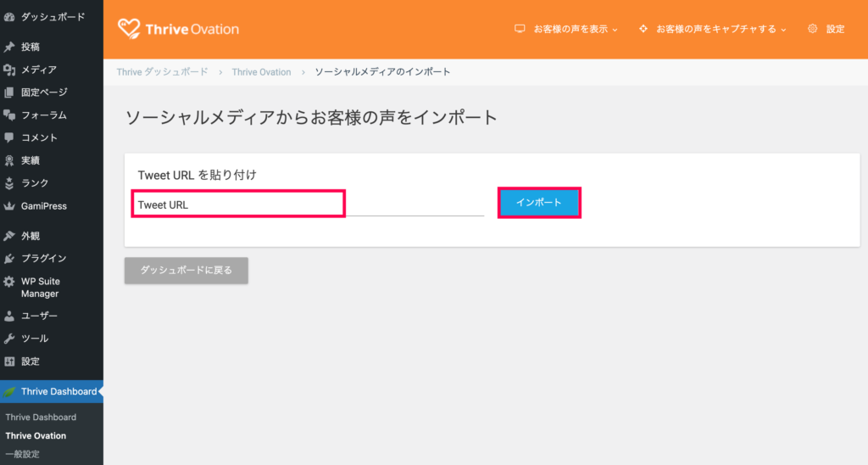Click the ランク sidebar icon
This screenshot has height=465, width=868.
point(8,183)
